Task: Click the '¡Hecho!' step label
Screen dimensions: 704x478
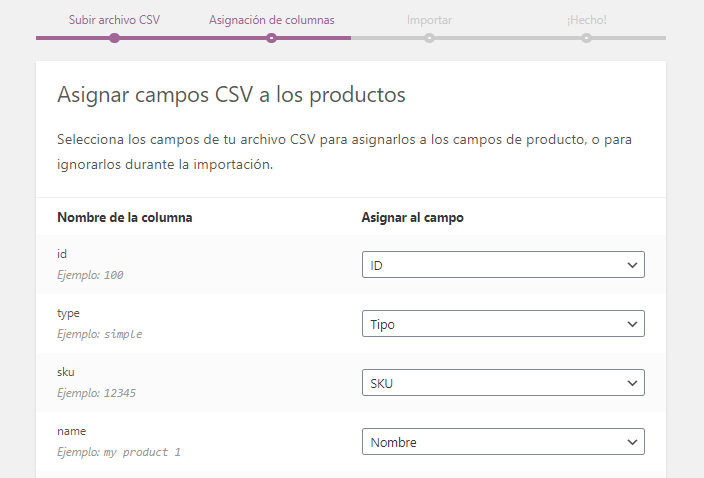Action: tap(586, 19)
